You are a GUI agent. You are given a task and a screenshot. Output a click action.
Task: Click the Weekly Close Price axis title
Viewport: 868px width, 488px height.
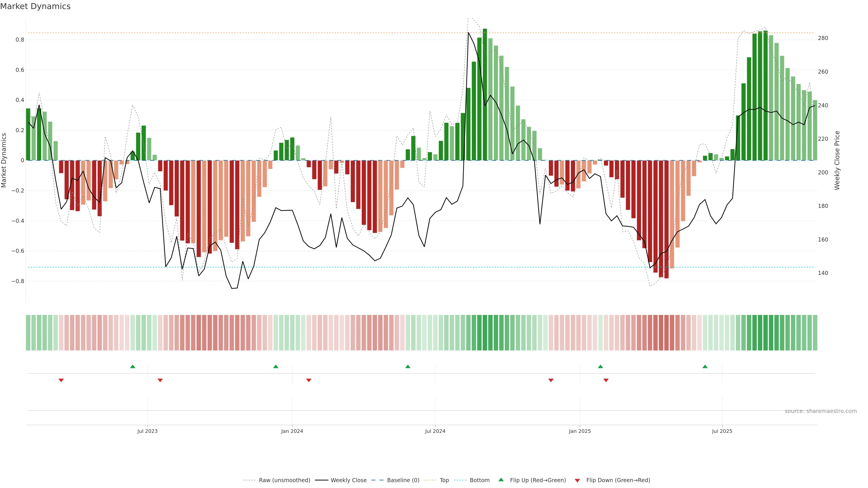coord(837,160)
